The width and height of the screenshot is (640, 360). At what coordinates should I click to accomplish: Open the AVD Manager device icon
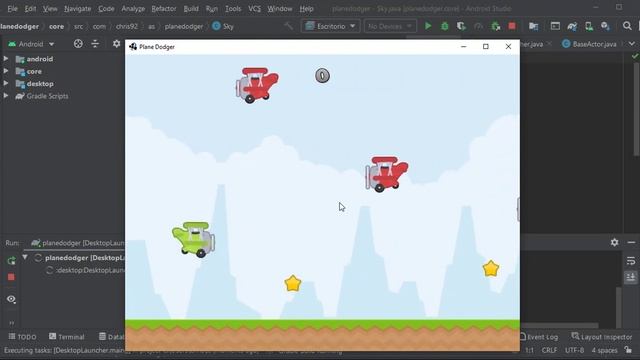pos(589,26)
